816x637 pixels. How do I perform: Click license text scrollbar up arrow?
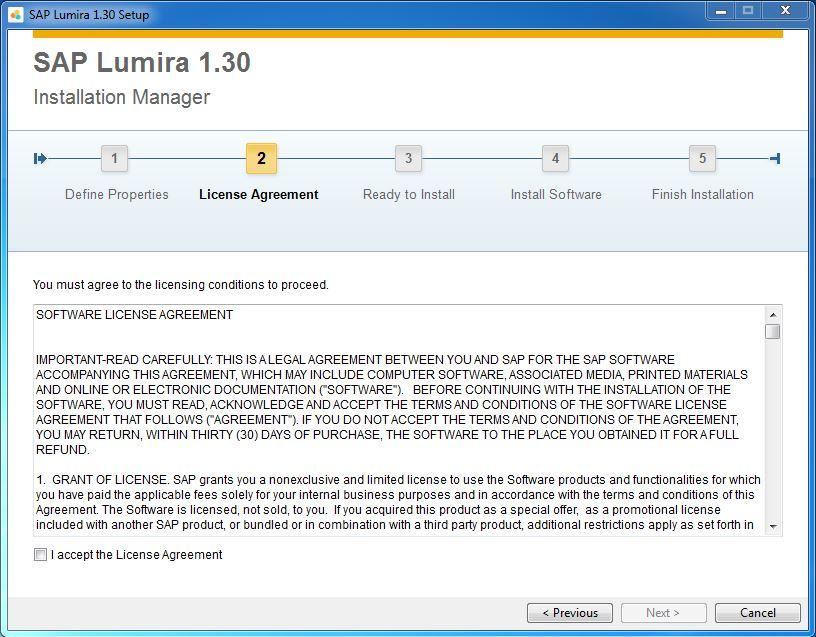click(773, 314)
